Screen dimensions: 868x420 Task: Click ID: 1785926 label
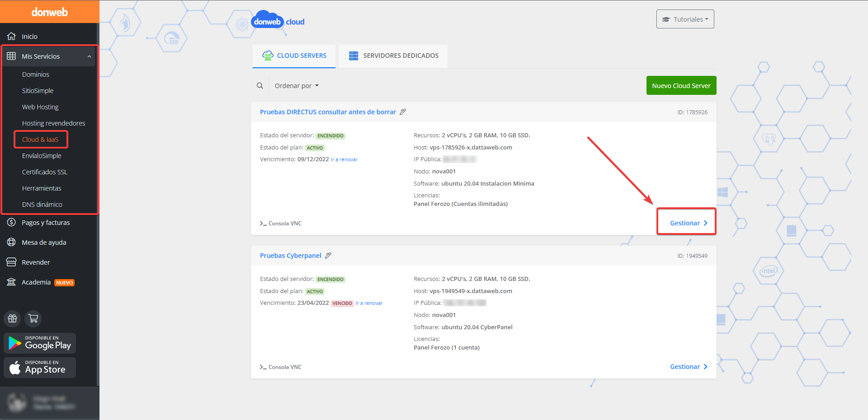[x=692, y=112]
